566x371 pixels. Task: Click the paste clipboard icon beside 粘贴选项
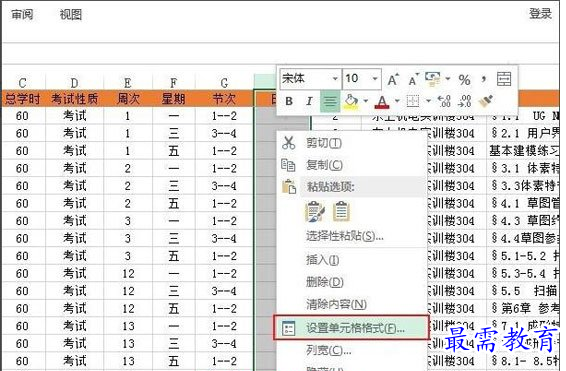click(x=289, y=187)
